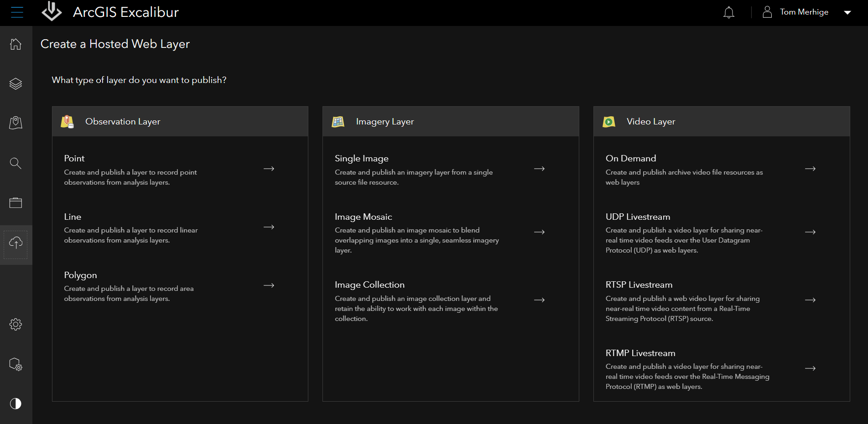Viewport: 868px width, 424px height.
Task: Go to Home via sidebar icon
Action: coord(16,44)
